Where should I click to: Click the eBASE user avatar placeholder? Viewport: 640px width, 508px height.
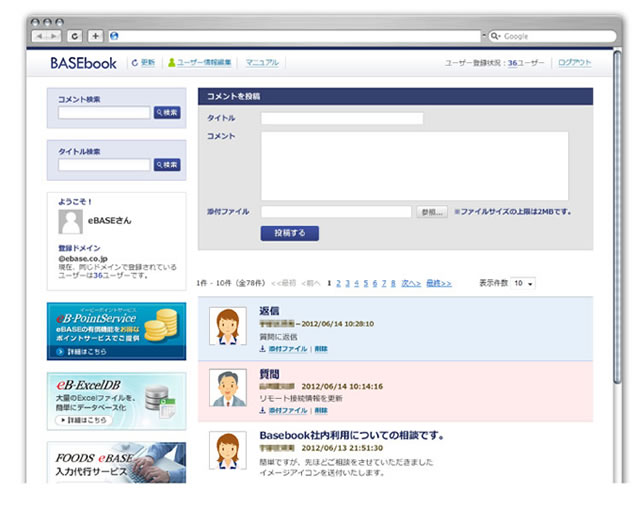pos(71,222)
